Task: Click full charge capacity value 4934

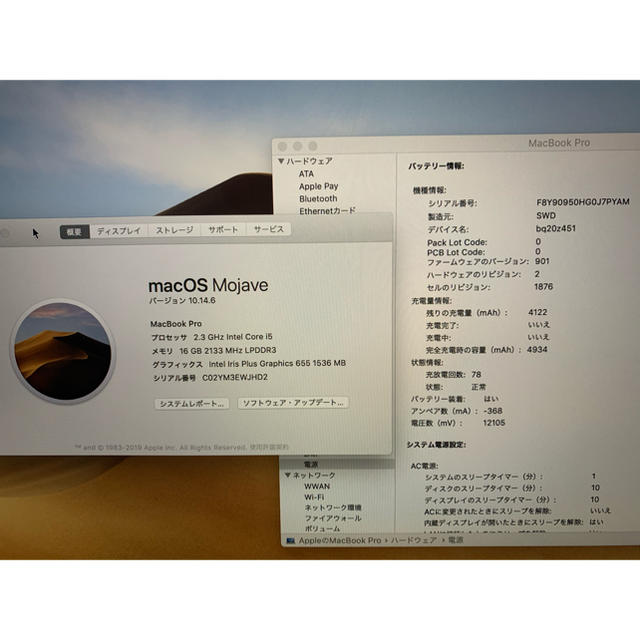Action: click(537, 349)
